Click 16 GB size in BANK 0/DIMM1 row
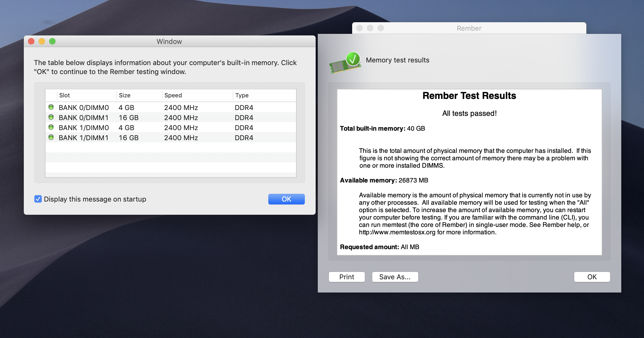Viewport: 644px width, 338px height. point(129,118)
